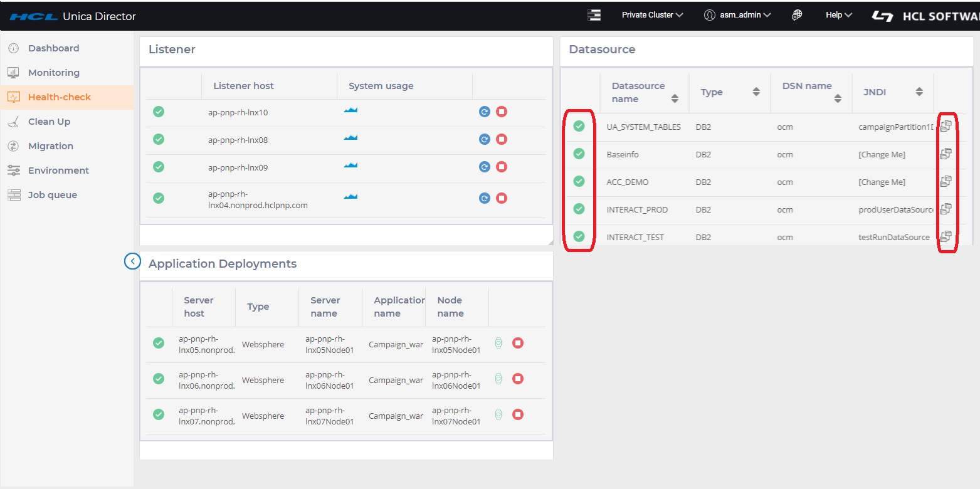Restart listener ap-pnp-rh-lnx10
This screenshot has width=980, height=489.
(484, 112)
